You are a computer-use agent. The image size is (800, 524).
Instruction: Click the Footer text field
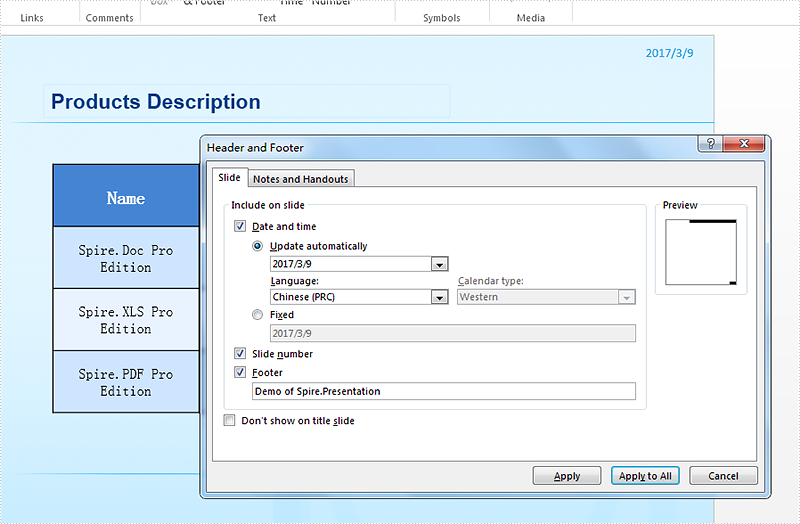(444, 391)
